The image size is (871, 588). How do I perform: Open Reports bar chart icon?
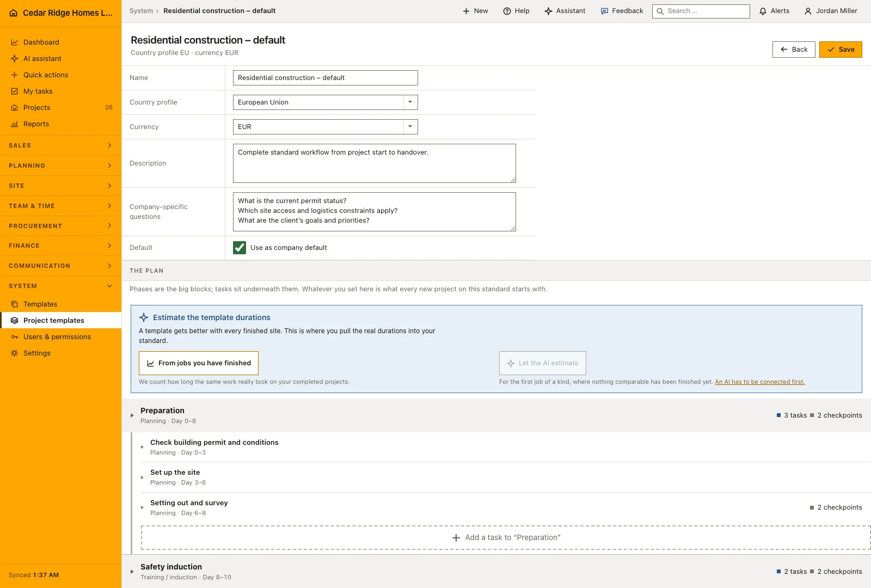click(x=15, y=124)
